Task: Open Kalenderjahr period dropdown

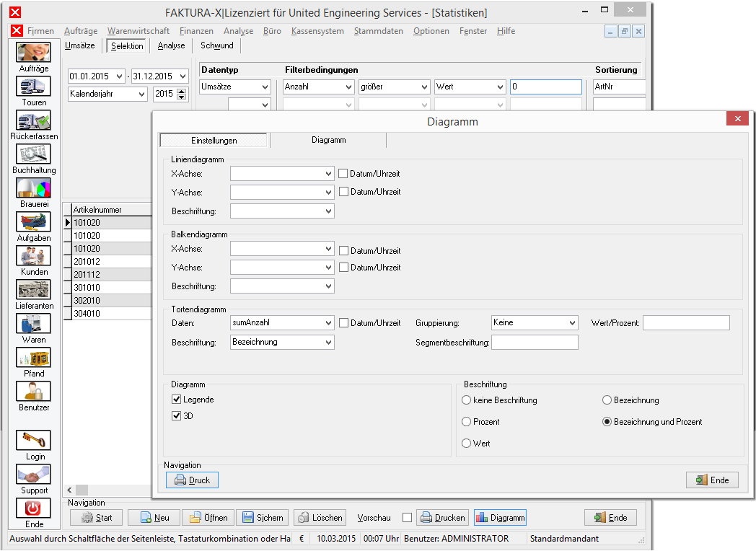Action: 108,94
